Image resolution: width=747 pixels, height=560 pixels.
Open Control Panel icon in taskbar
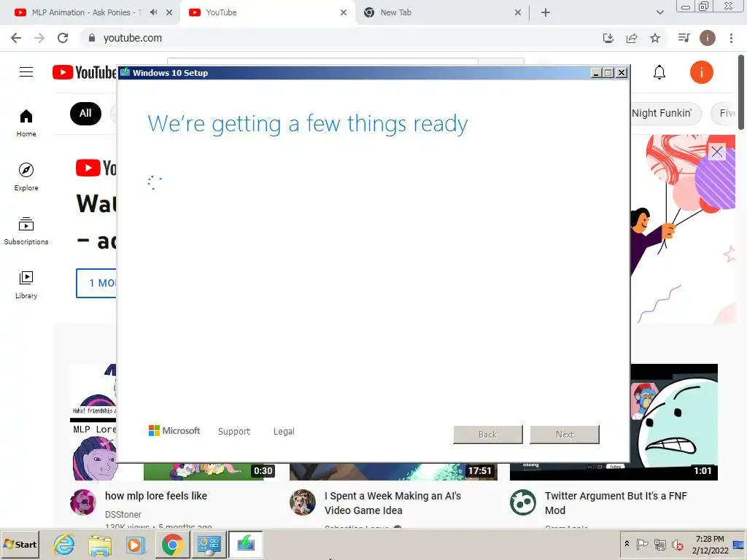[209, 545]
